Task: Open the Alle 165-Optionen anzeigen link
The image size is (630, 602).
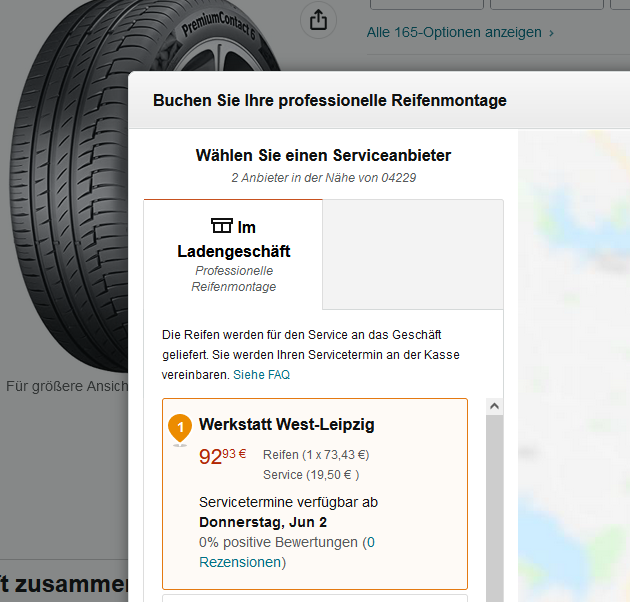Action: [454, 33]
